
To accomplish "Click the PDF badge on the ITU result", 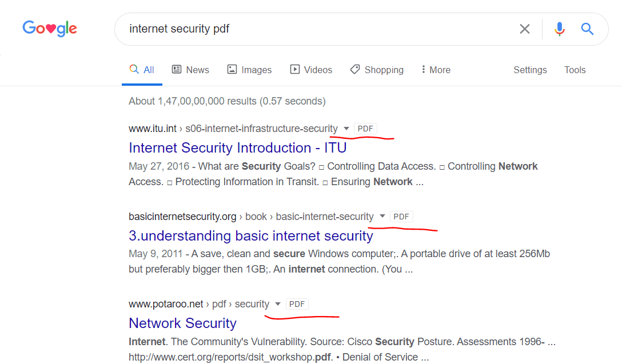I will [x=365, y=129].
